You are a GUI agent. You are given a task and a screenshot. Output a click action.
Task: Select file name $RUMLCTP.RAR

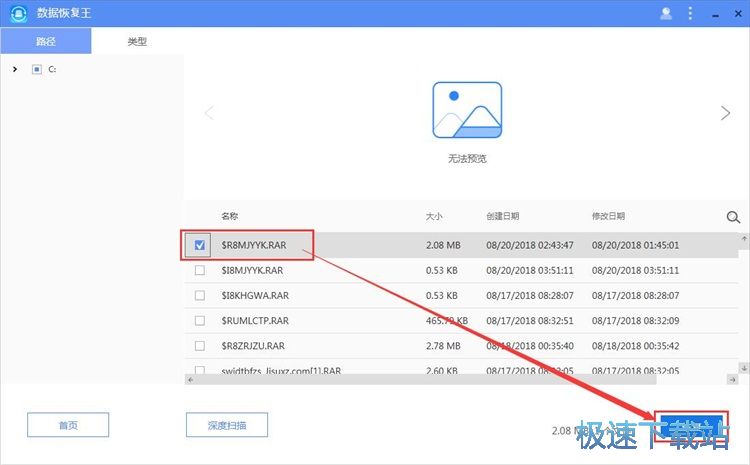tap(255, 321)
